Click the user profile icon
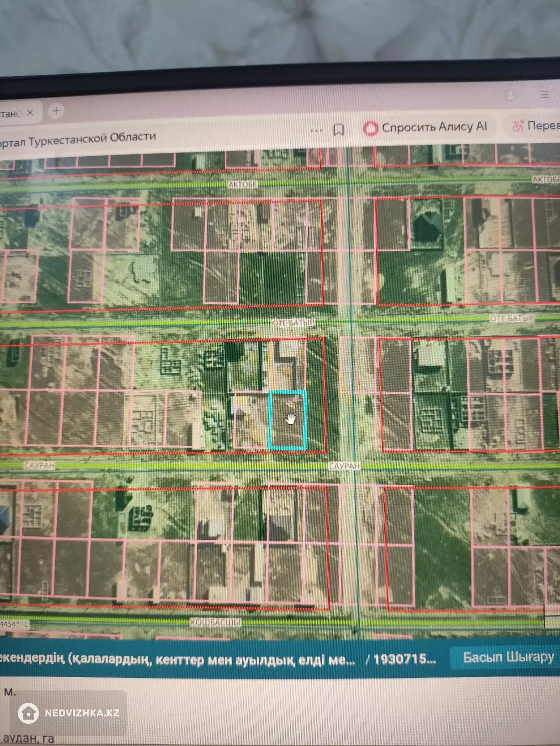This screenshot has width=560, height=746. 510,95
